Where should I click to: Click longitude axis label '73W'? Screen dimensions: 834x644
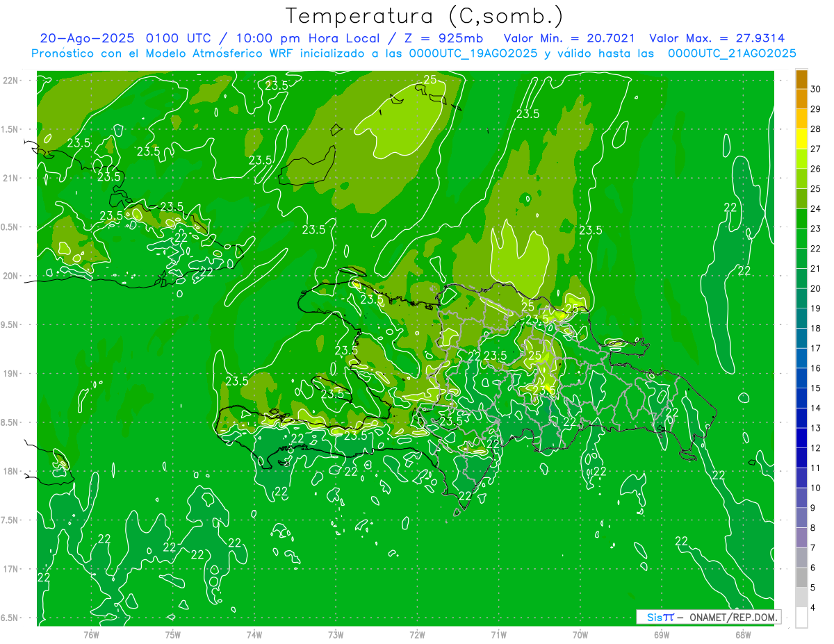[x=336, y=634]
